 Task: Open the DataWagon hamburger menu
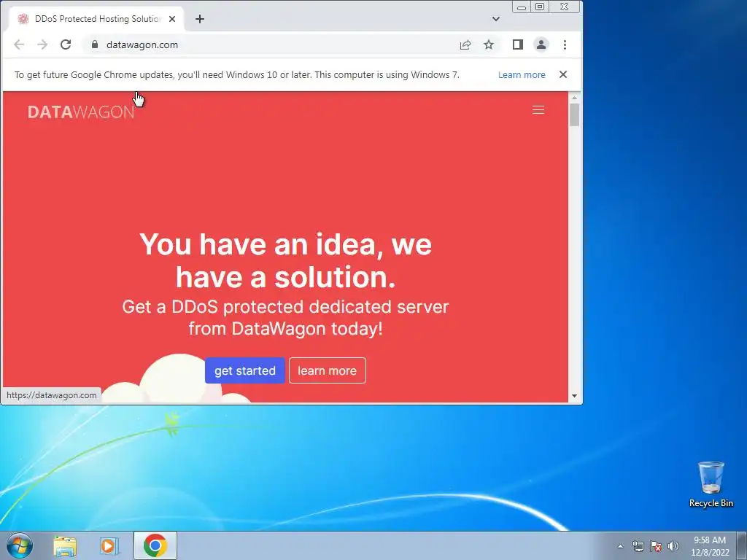click(x=538, y=110)
